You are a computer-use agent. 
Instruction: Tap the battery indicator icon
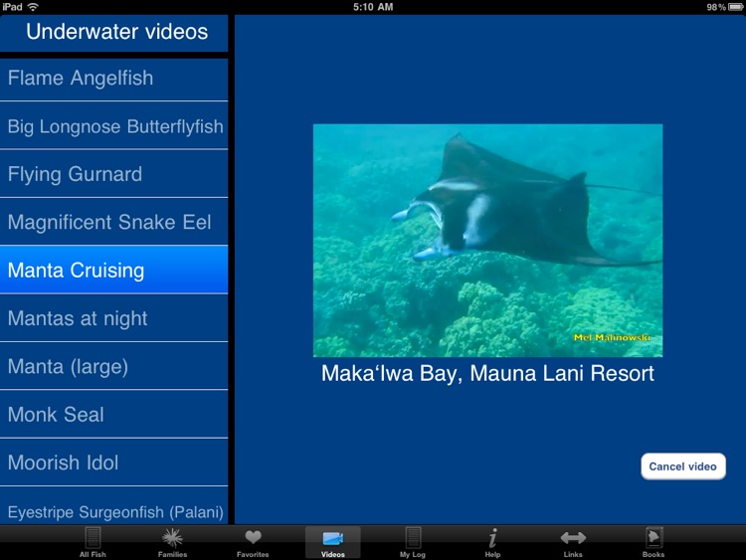(x=735, y=7)
